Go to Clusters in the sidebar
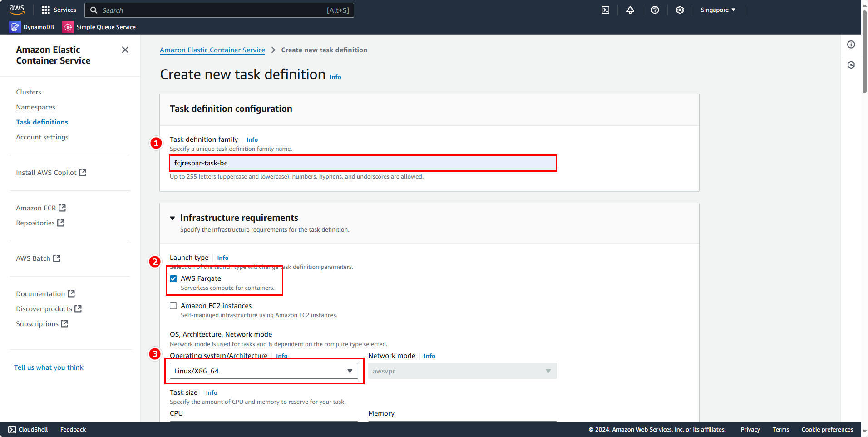Screen dimensions: 868x437 coord(29,92)
